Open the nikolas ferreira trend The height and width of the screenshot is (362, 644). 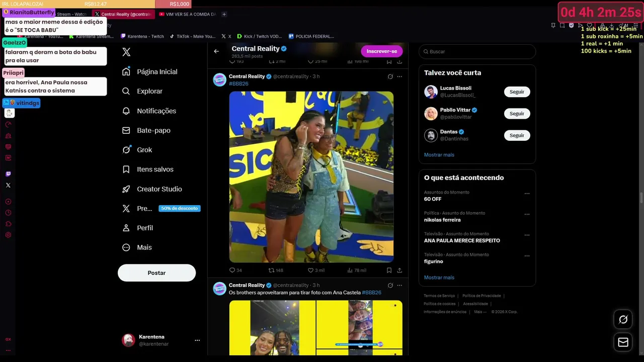(x=442, y=220)
